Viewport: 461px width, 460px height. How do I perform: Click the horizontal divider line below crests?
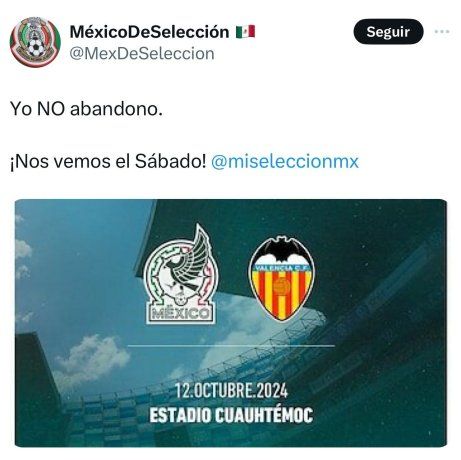point(231,346)
